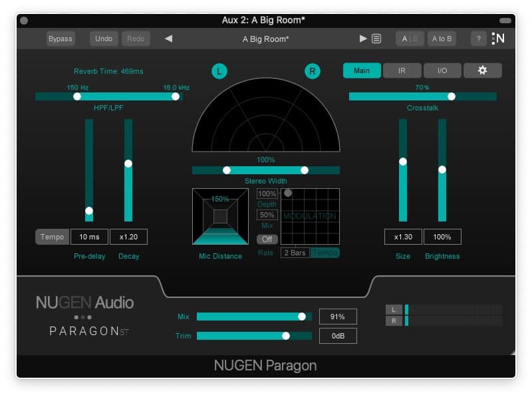Switch to the Main tab
The image size is (532, 397).
coord(362,70)
